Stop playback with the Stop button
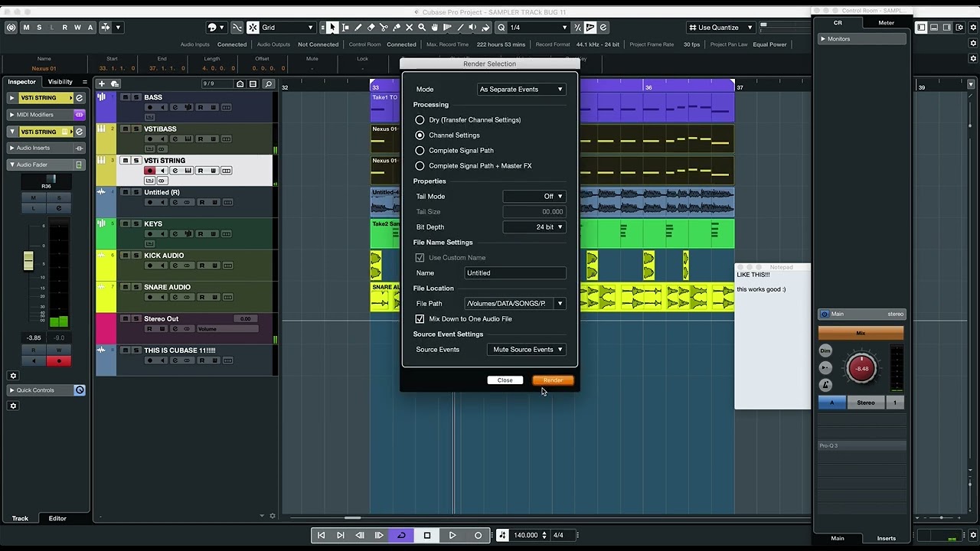Viewport: 980px width, 551px height. [427, 535]
